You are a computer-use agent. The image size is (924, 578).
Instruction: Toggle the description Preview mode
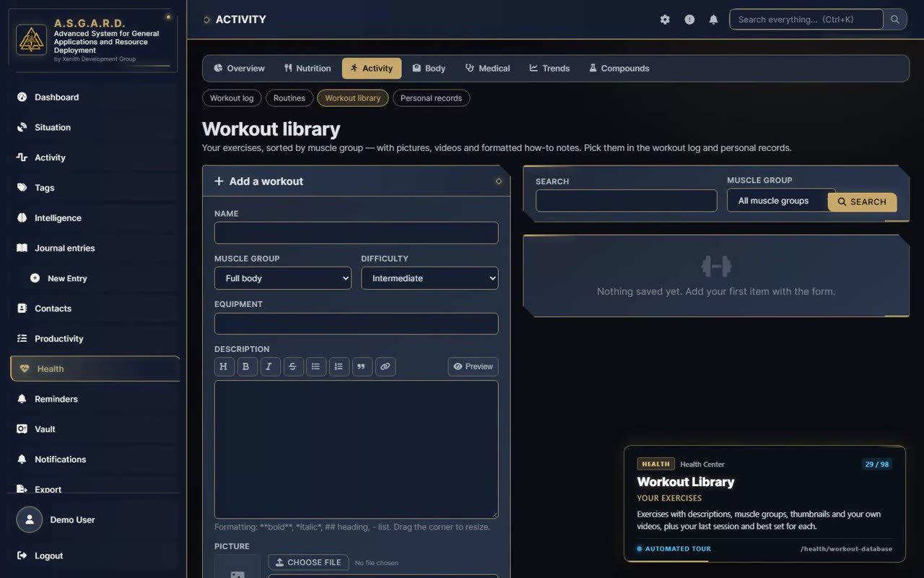tap(473, 366)
